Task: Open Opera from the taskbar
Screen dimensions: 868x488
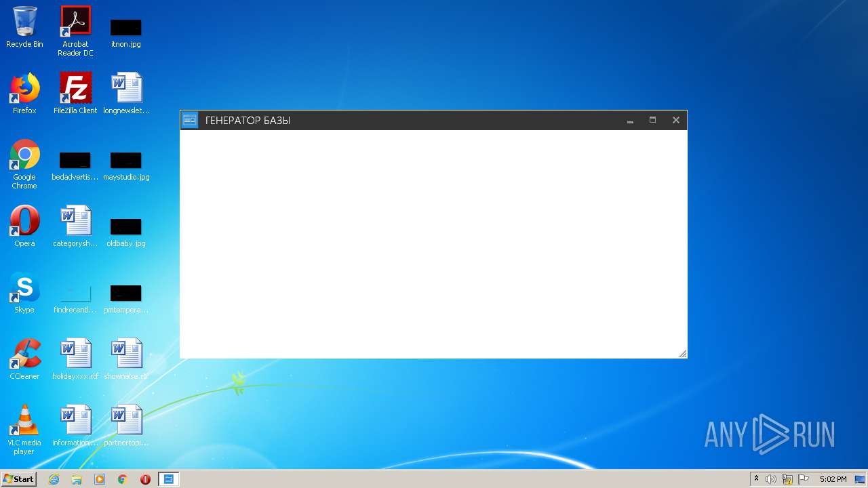Action: (145, 479)
